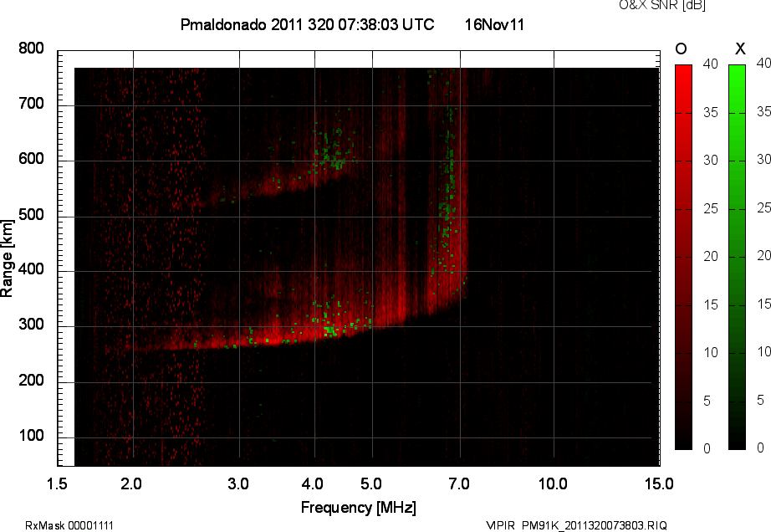Image resolution: width=771 pixels, height=532 pixels.
Task: Click the 'O' label above the red colorbar
Action: point(681,49)
